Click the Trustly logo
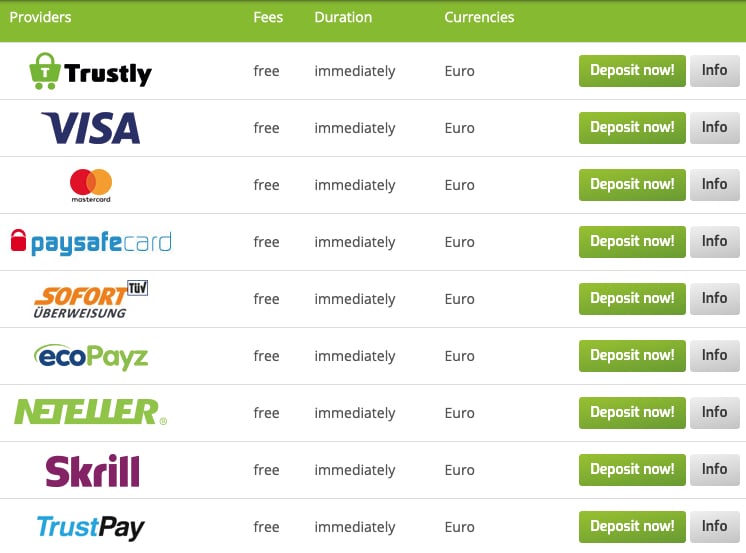 (x=90, y=71)
